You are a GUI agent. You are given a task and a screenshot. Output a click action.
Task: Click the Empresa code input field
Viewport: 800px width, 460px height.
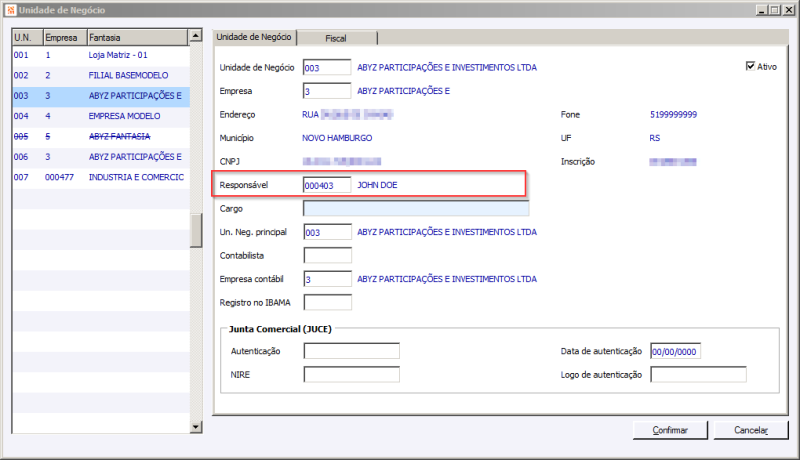327,91
